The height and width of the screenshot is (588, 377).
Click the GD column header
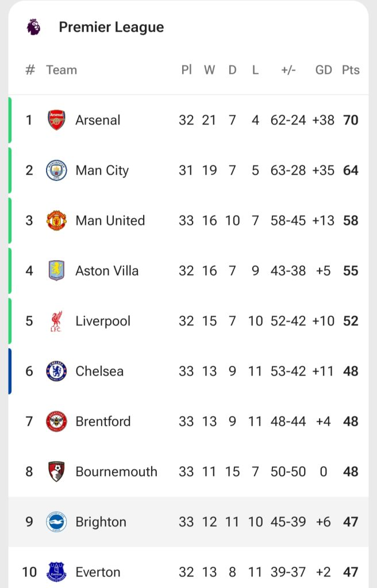tap(324, 70)
